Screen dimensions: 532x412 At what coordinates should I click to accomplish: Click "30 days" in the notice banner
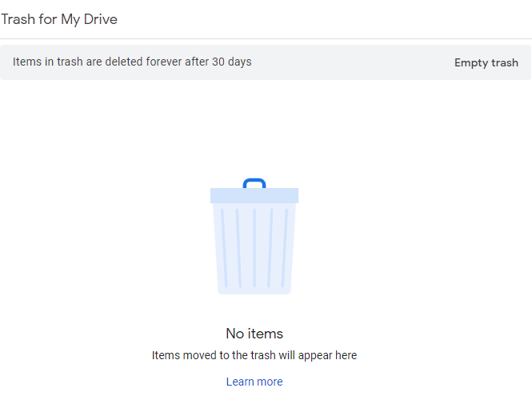(232, 62)
